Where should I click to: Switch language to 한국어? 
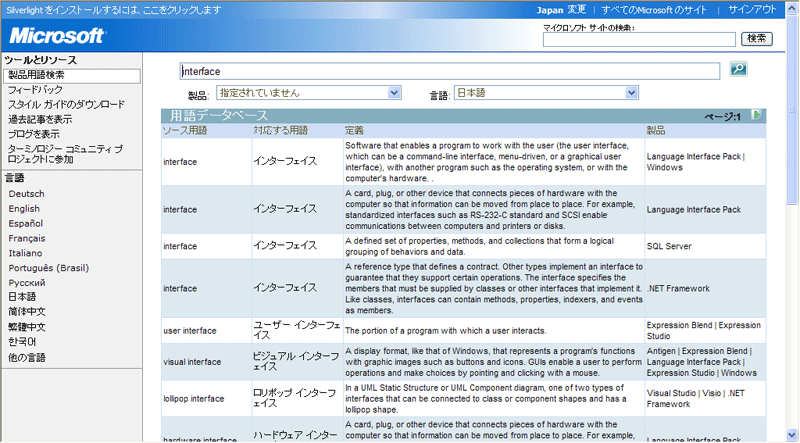pos(22,342)
